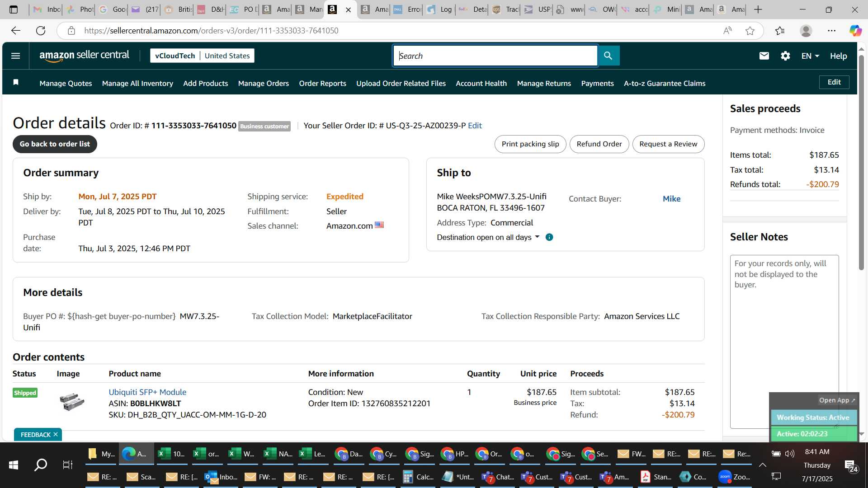Open A-to-z Guarantee Claims
Screen dimensions: 868x488
[x=665, y=83]
